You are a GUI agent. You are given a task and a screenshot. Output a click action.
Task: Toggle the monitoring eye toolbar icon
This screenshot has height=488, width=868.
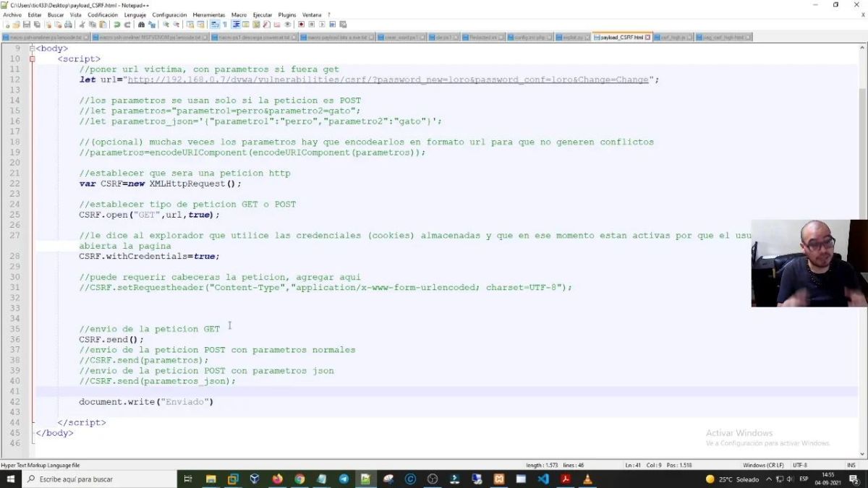(288, 25)
